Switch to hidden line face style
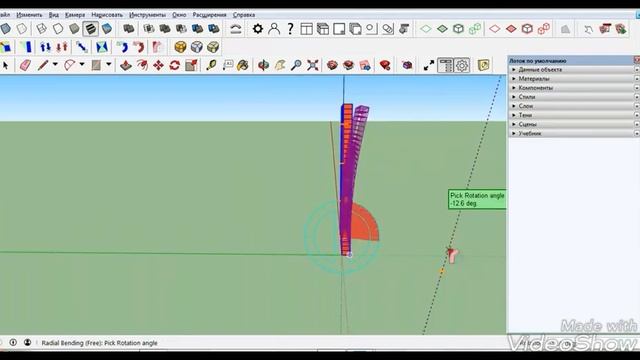 [x=58, y=29]
